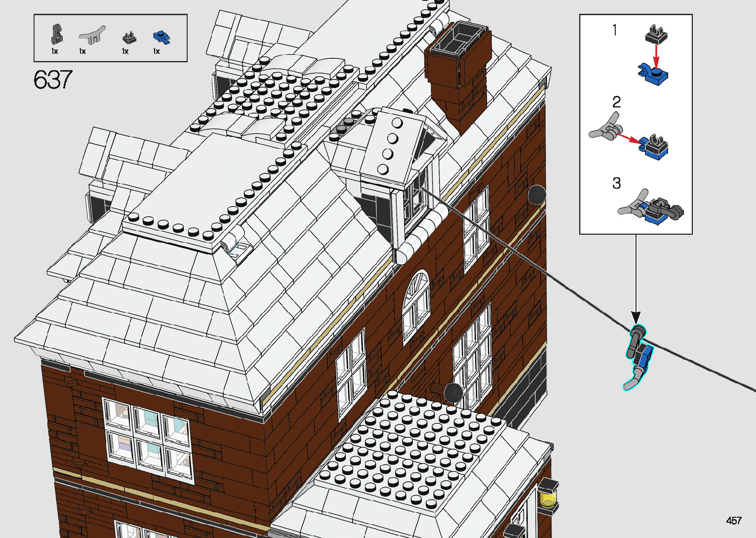Click the page number 457
Viewport: 756px width, 538px height.
pos(733,521)
